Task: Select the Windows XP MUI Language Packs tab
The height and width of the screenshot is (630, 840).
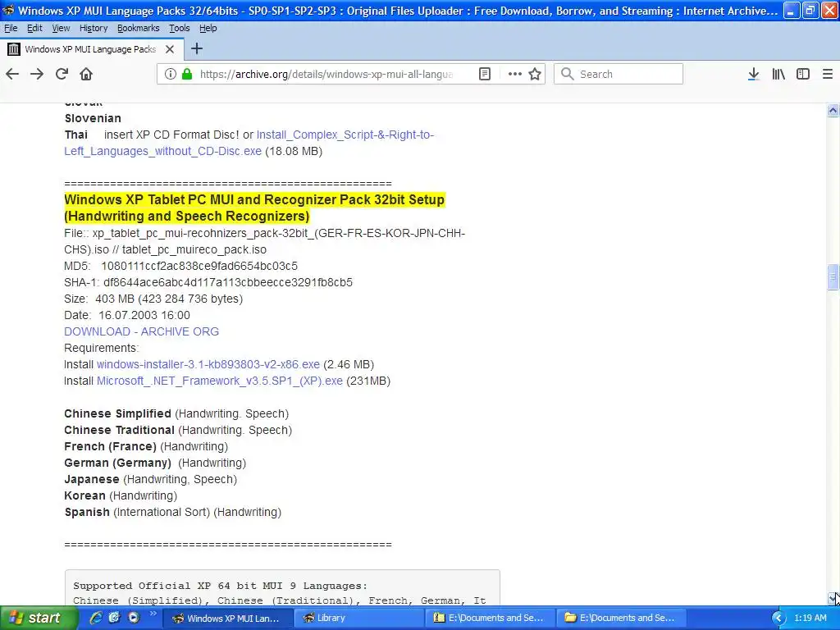Action: tap(92, 49)
